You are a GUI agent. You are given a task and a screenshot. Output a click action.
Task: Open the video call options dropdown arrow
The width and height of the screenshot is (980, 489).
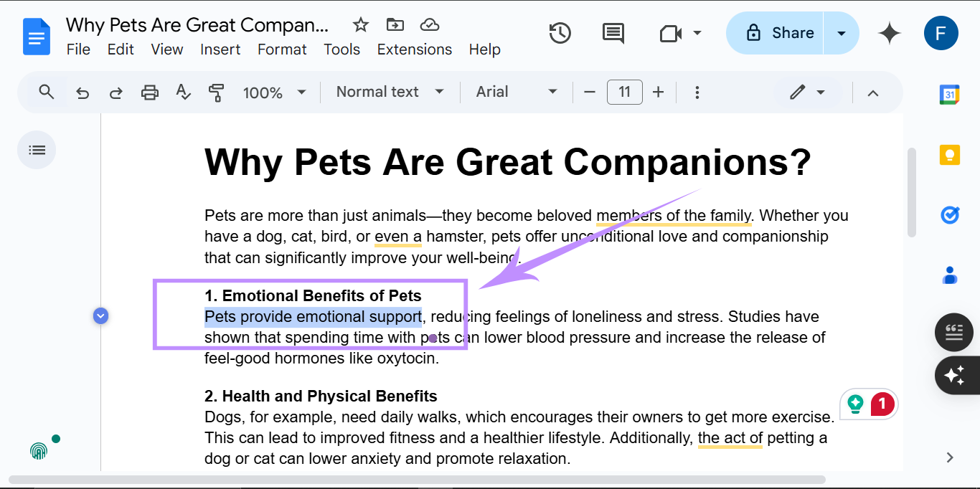click(697, 33)
